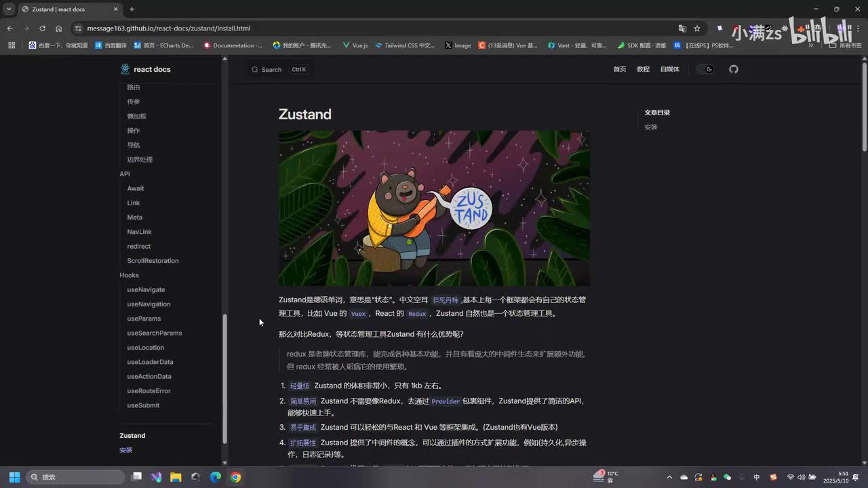Open the tab search dropdown arrow
The image size is (868, 488).
tap(9, 9)
